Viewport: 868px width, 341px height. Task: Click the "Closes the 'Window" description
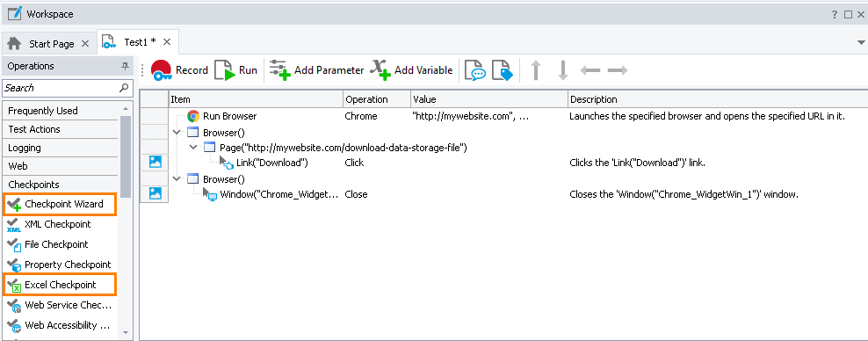coord(684,194)
